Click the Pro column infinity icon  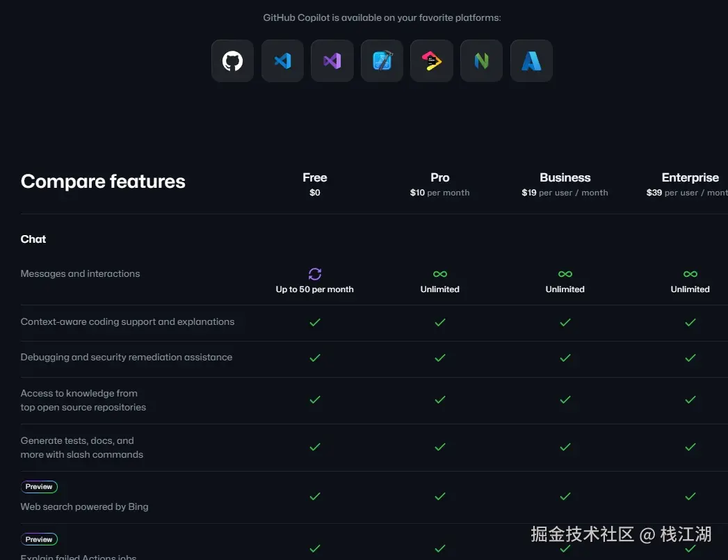[439, 274]
